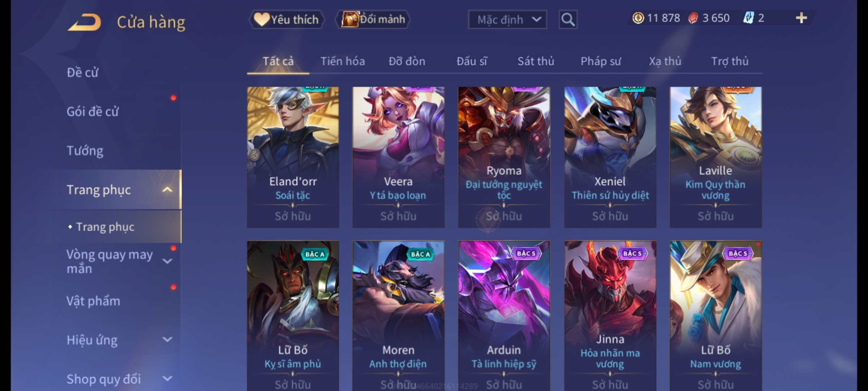Open Đổi mảnh chest icon button

373,20
